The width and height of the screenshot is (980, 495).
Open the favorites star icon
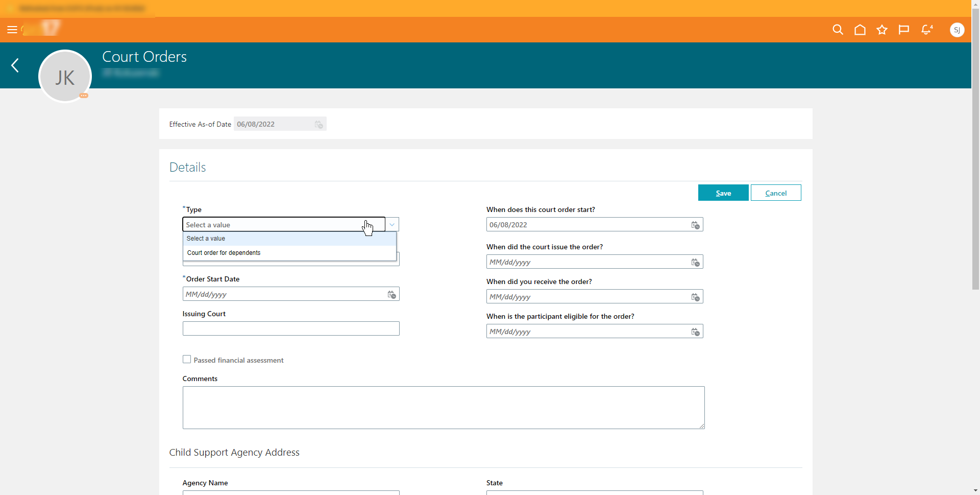click(x=881, y=30)
